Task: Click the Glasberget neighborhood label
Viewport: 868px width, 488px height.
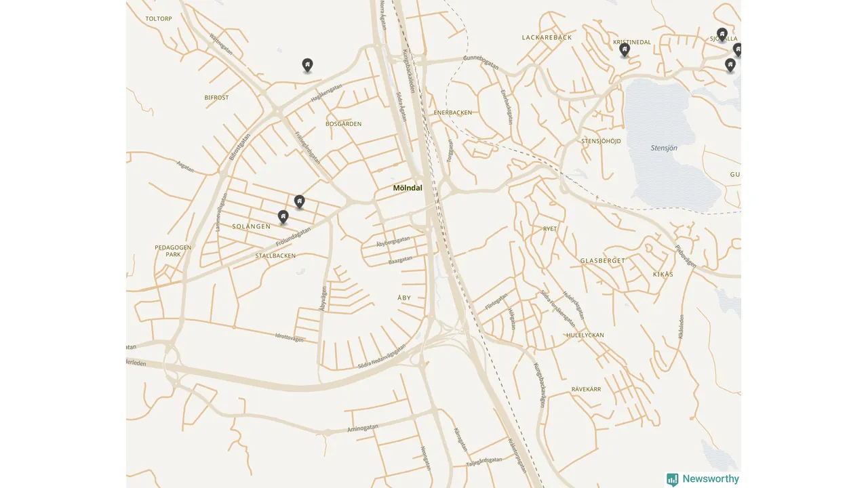Action: pyautogui.click(x=603, y=261)
